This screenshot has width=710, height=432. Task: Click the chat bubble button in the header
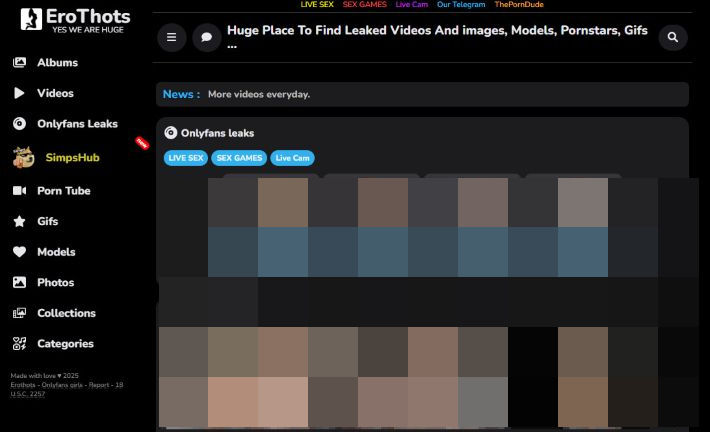pos(206,37)
